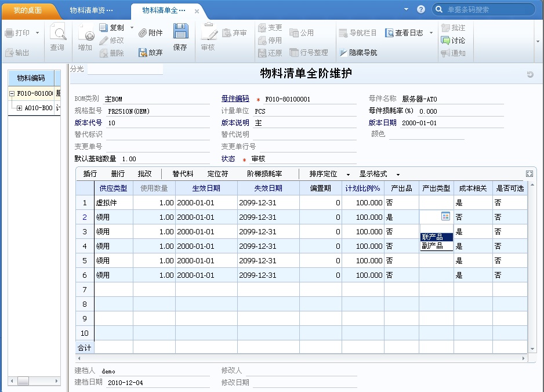Click the 替代料 substitute button
Viewport: 544px width, 392px height.
point(183,174)
